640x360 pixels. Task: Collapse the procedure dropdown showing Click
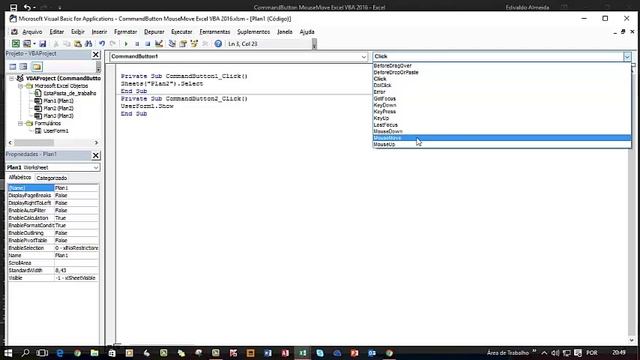627,57
